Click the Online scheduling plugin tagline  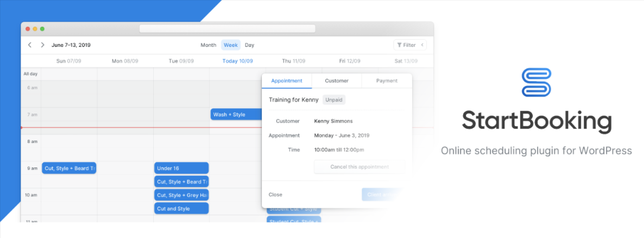pyautogui.click(x=536, y=151)
